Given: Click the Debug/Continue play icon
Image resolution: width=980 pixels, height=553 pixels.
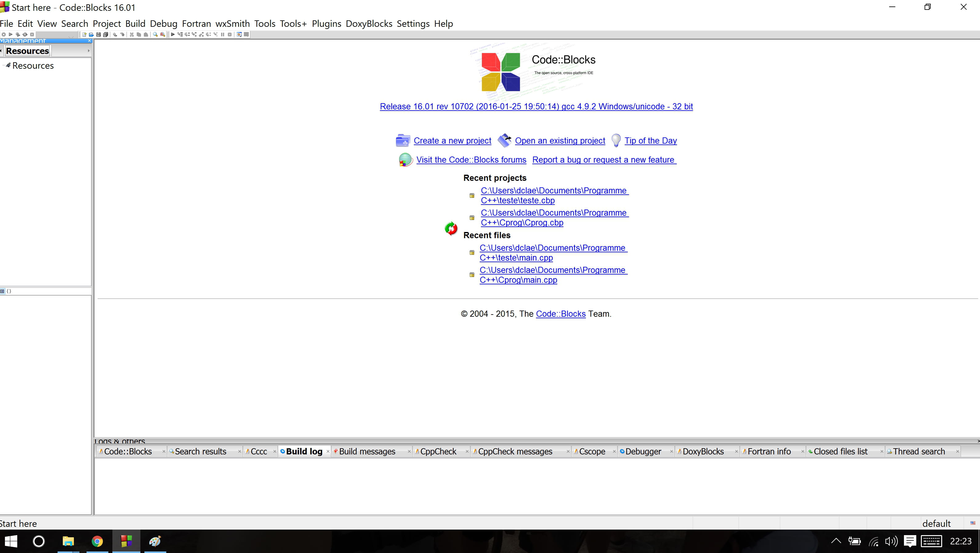Looking at the screenshot, I should (173, 35).
